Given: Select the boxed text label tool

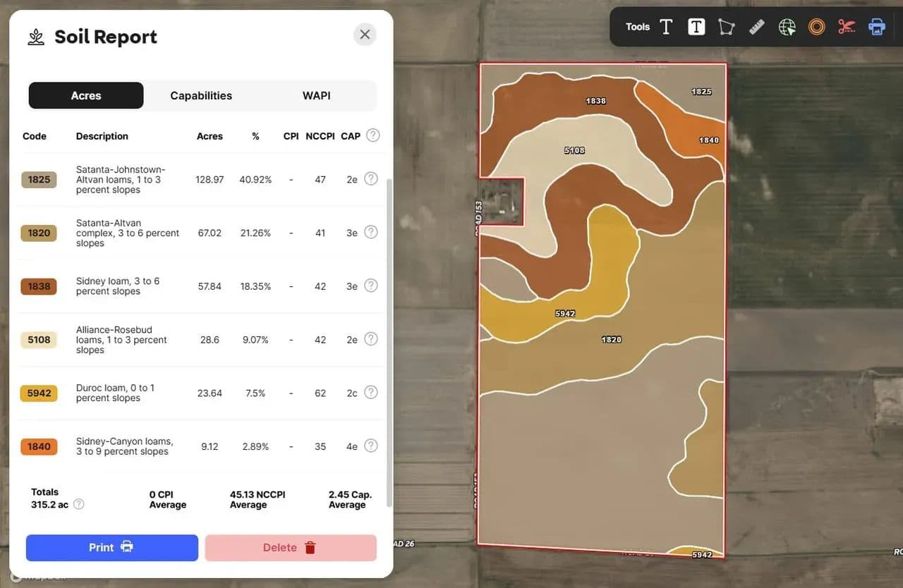Looking at the screenshot, I should pyautogui.click(x=696, y=27).
